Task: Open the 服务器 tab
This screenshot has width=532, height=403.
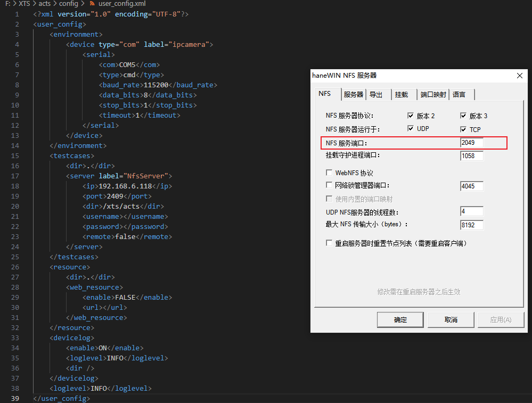Action: click(353, 95)
